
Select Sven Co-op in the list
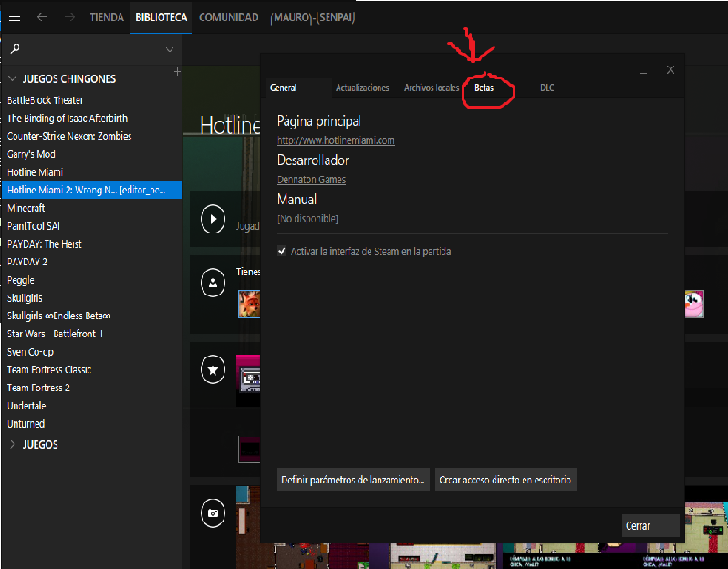92,352
